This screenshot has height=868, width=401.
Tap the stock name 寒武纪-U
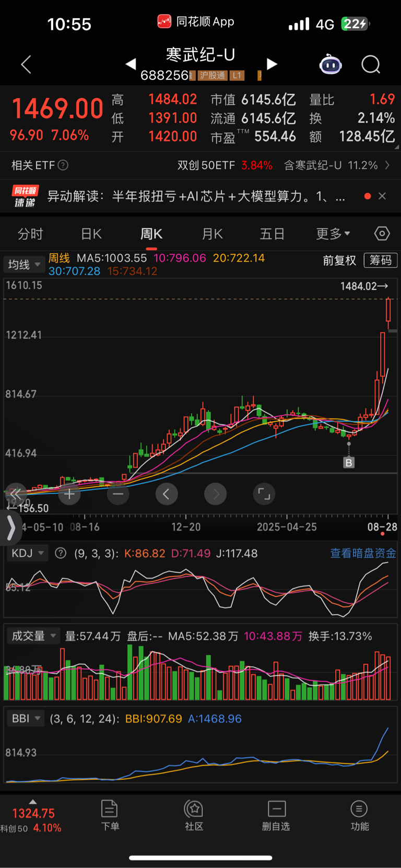point(200,54)
